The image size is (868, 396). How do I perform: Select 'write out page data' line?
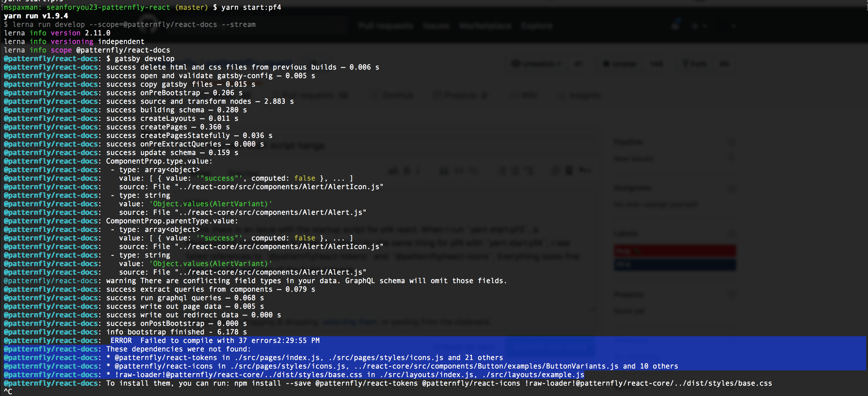[x=134, y=306]
